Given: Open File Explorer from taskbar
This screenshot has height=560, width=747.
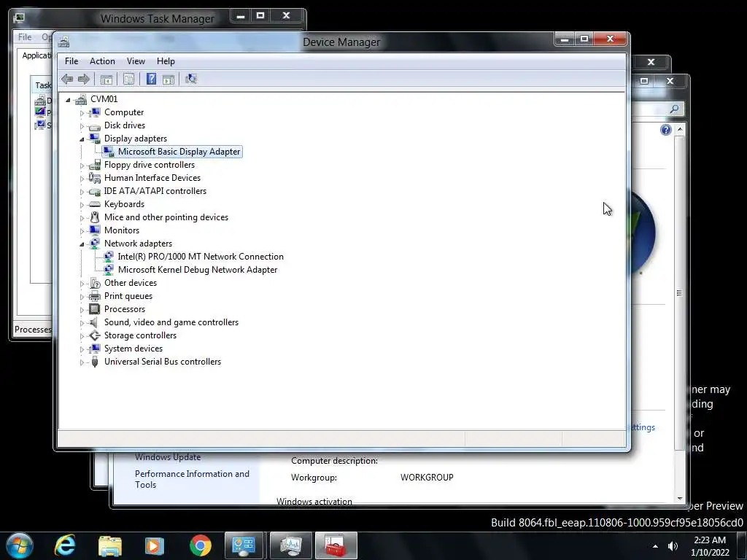Looking at the screenshot, I should (x=110, y=545).
